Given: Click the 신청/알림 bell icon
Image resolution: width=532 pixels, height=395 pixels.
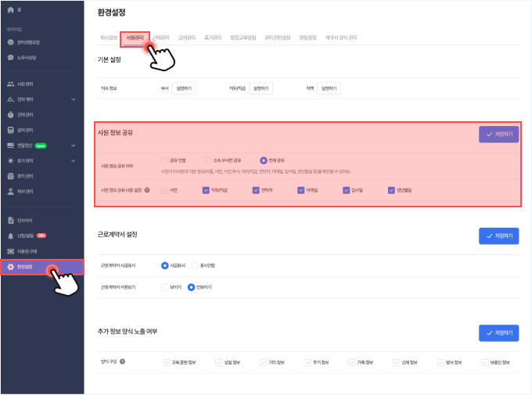Looking at the screenshot, I should pos(10,235).
